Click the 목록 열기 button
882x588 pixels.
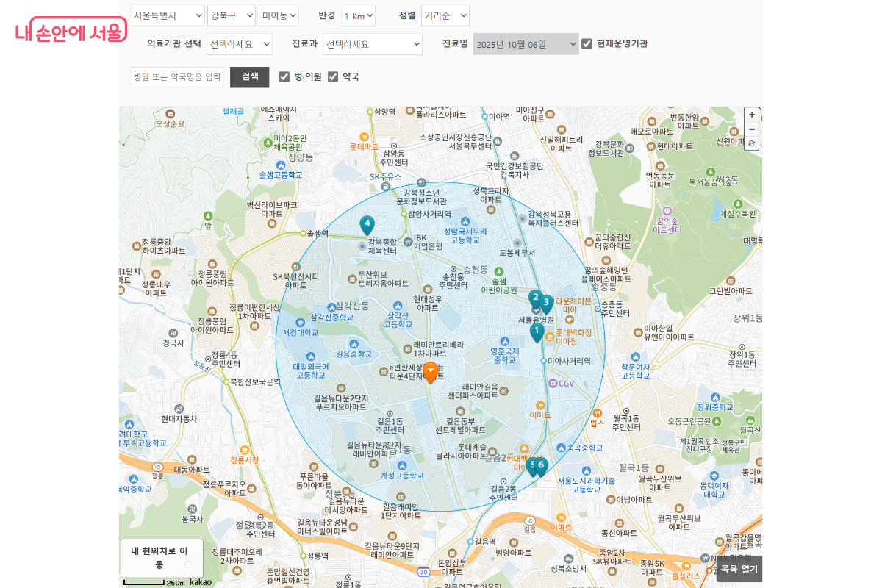point(739,569)
